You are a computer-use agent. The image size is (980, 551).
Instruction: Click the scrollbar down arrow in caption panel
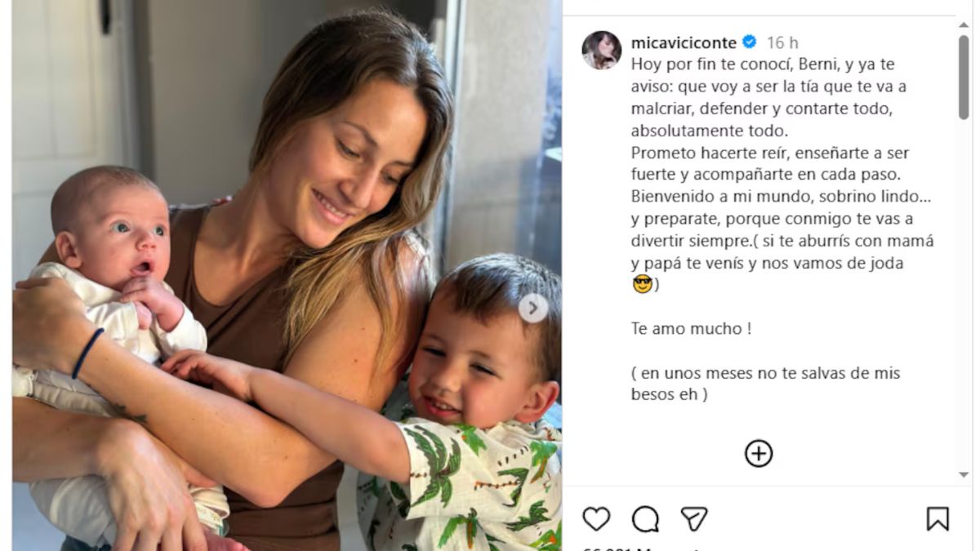(x=964, y=474)
